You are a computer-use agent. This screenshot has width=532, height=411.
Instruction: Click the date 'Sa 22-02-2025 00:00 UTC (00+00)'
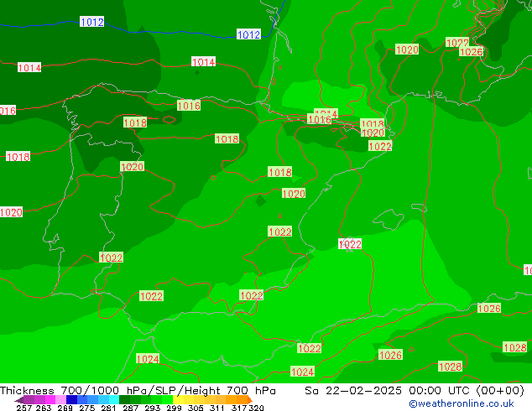(414, 391)
